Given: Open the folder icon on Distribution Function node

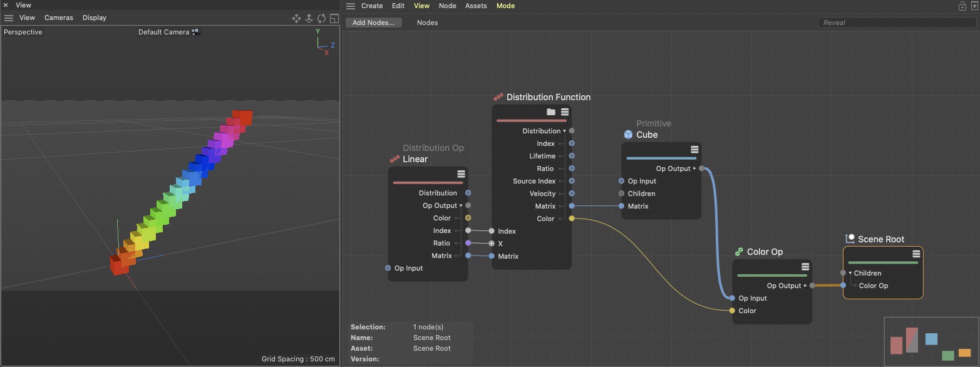Looking at the screenshot, I should (x=551, y=112).
